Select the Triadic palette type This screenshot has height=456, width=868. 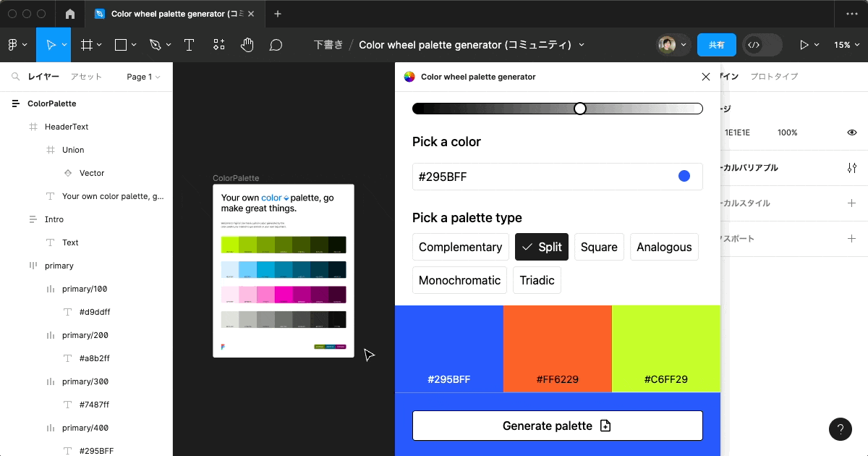click(537, 280)
